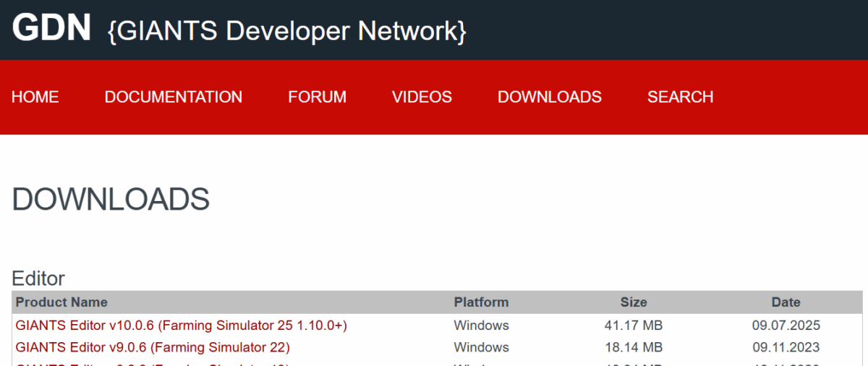Select the date 09.11.2023

point(786,347)
